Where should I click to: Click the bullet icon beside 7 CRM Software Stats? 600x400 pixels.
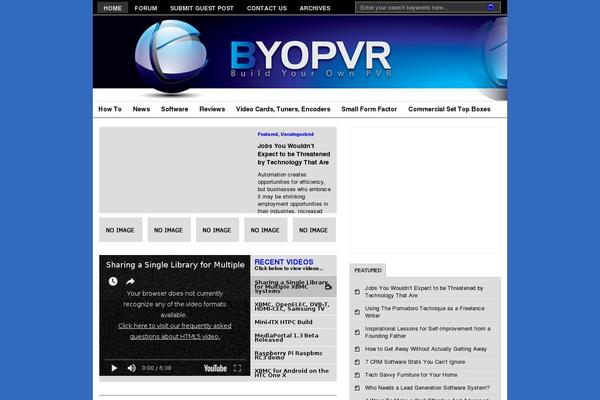click(357, 362)
